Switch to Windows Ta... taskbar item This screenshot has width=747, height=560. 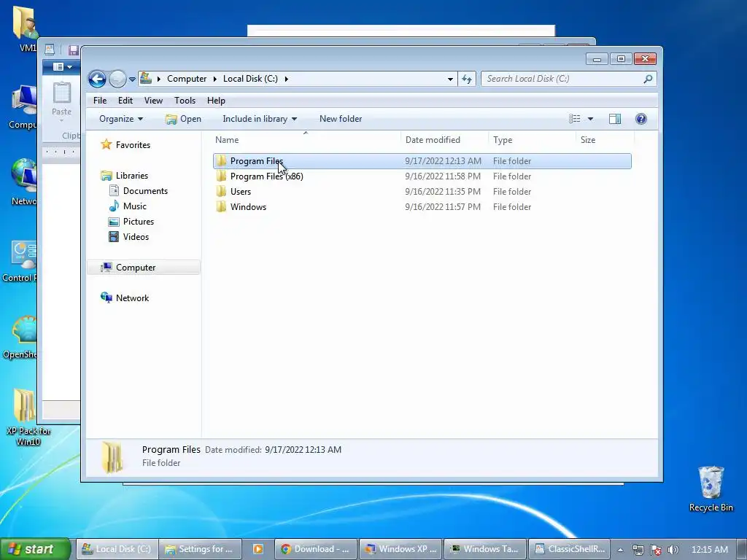[x=485, y=549]
